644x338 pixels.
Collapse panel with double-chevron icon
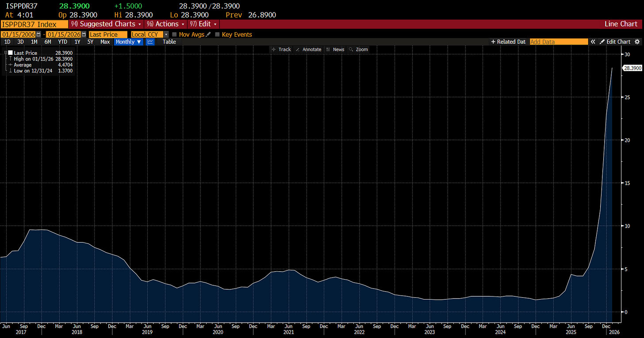coord(594,42)
